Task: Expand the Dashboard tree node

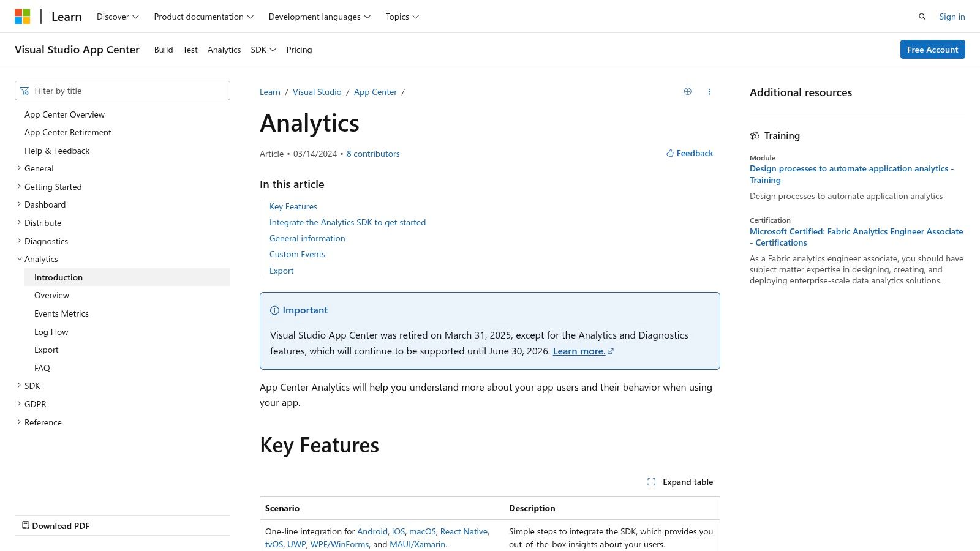Action: tap(19, 204)
